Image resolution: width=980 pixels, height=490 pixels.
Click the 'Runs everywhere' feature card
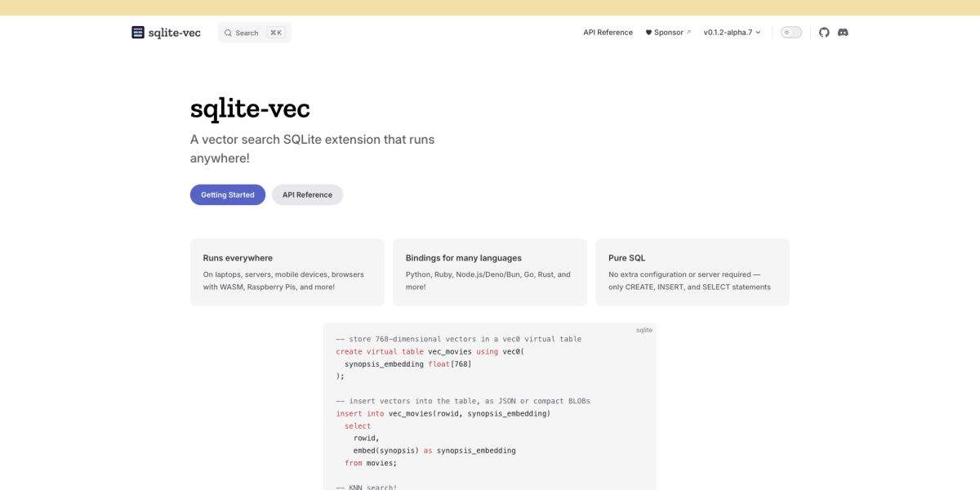coord(287,272)
